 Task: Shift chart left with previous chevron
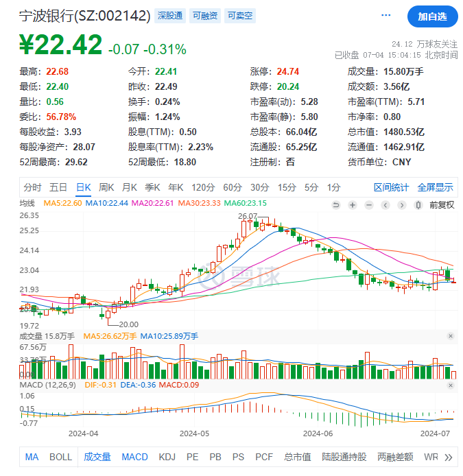click(x=385, y=205)
